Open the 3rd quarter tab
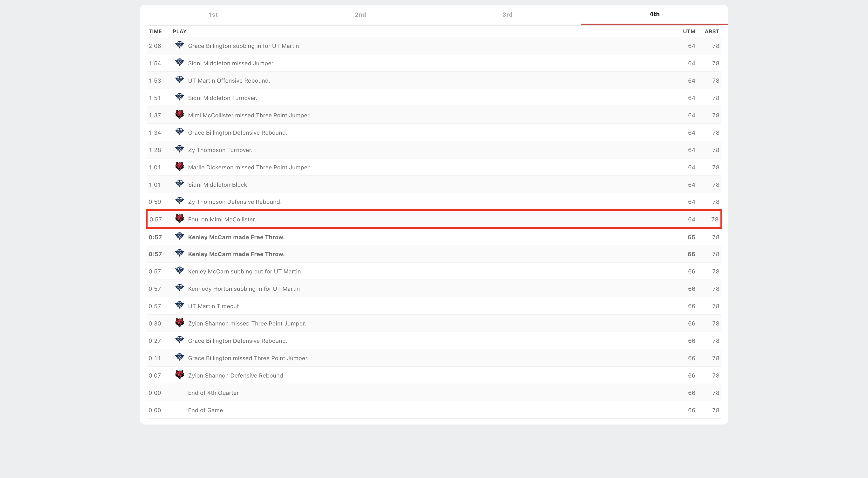This screenshot has height=478, width=868. coord(507,14)
